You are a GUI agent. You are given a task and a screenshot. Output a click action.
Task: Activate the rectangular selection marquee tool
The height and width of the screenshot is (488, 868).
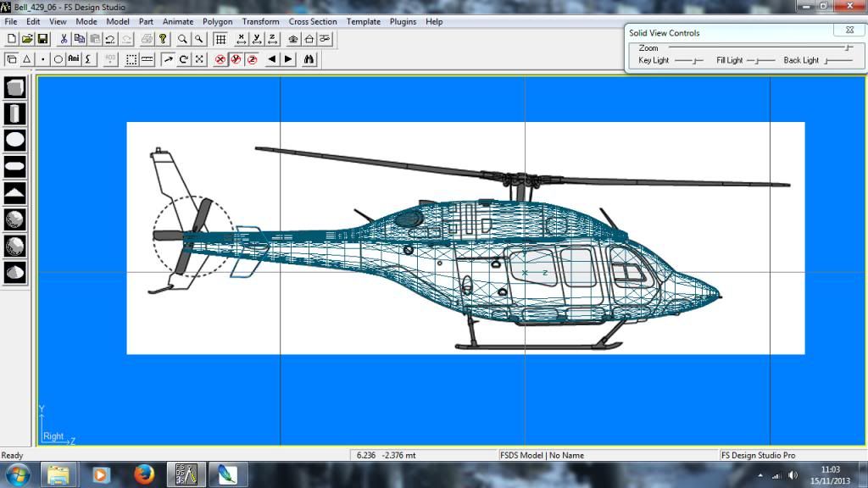point(133,58)
